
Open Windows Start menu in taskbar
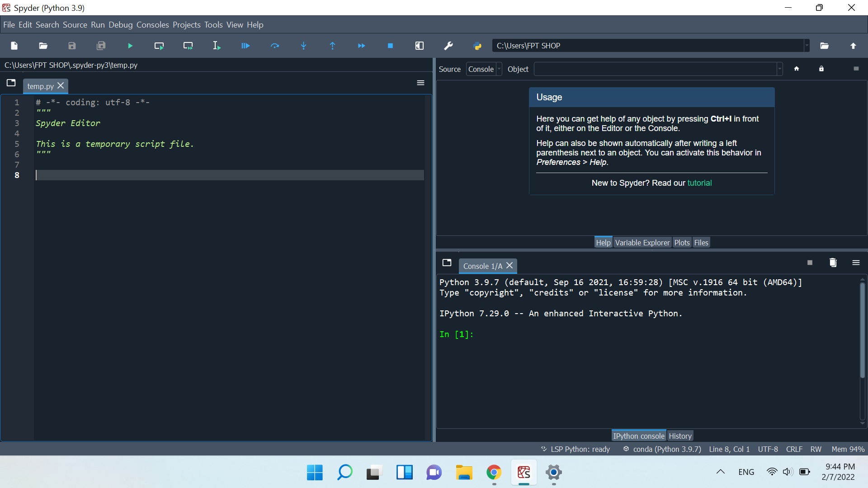click(x=315, y=473)
